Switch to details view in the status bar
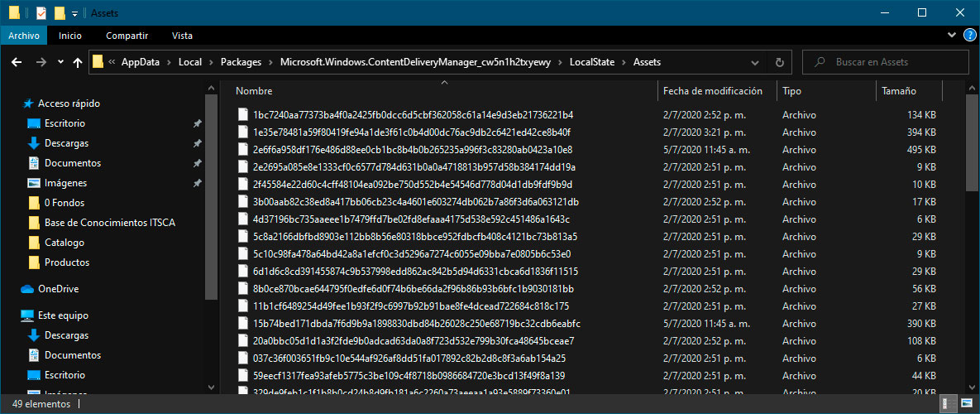The image size is (980, 414). (x=947, y=405)
